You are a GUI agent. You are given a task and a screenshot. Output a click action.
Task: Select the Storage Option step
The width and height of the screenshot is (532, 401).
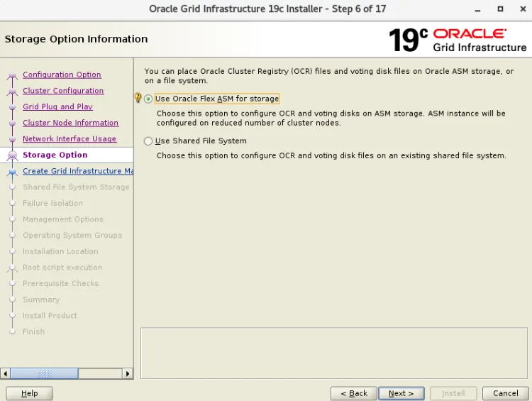[x=55, y=155]
